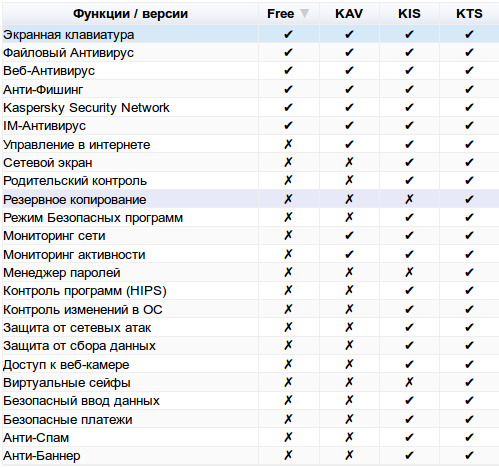Screen dimensions: 499x468
Task: Click the KTS checkmark for Менеджер паролей
Action: 469,272
